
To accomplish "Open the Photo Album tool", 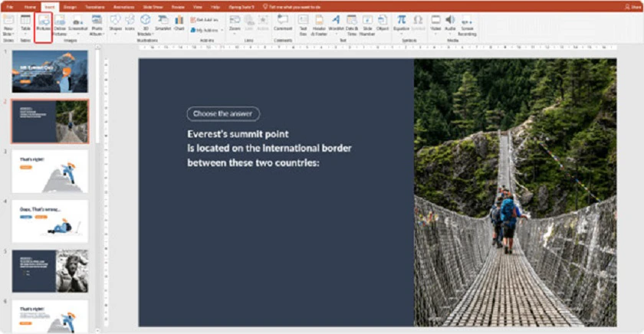I will 97,25.
